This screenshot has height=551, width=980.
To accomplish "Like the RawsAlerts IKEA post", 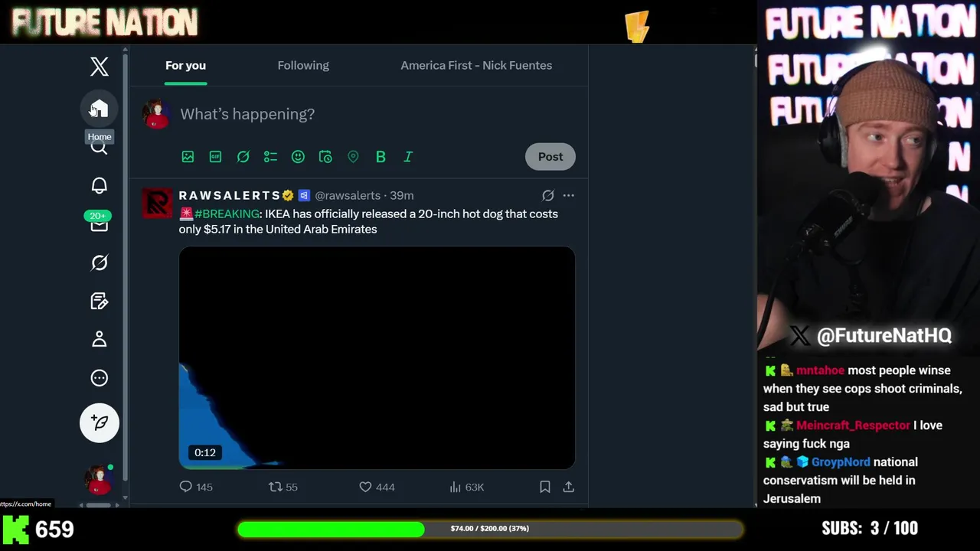I will click(x=365, y=487).
